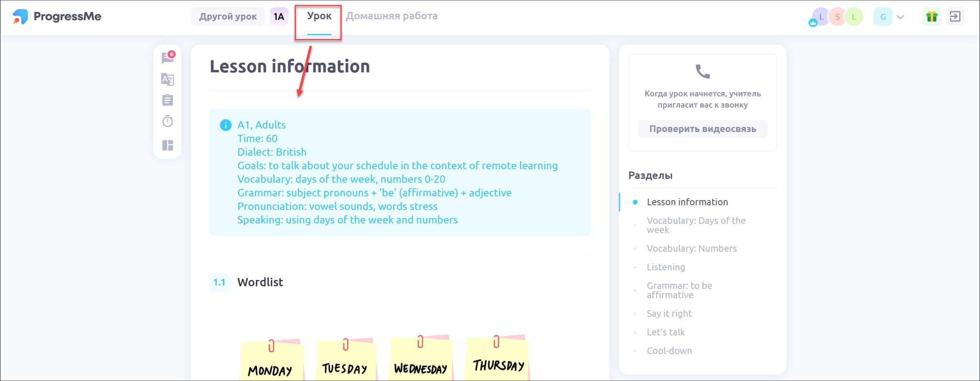Click the green gift icon
This screenshot has height=381, width=980.
click(x=931, y=17)
